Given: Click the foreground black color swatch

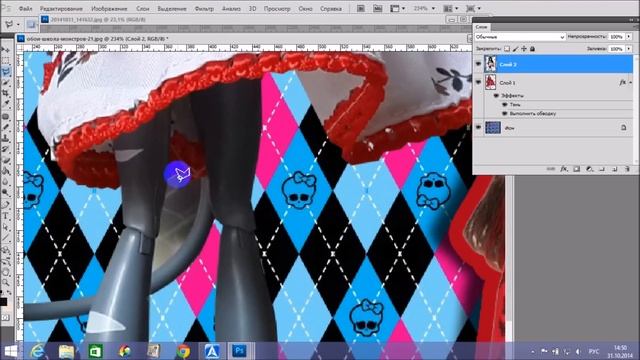Looking at the screenshot, I should [x=3, y=302].
